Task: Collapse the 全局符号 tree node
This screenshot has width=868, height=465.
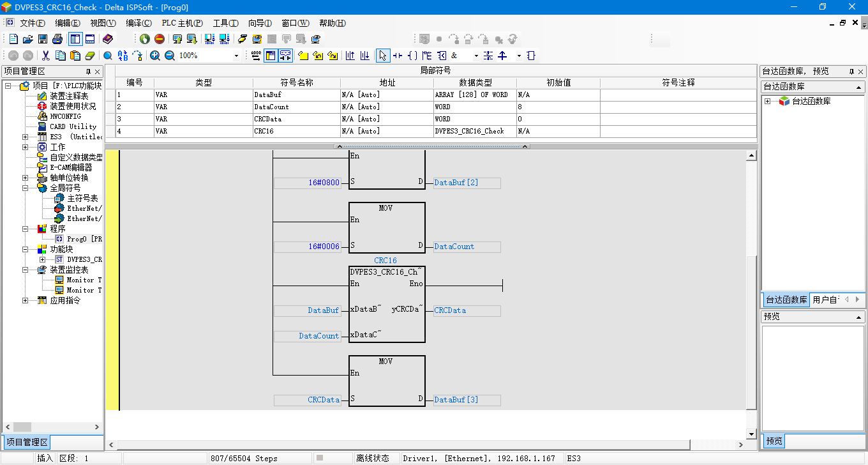Action: click(x=25, y=188)
